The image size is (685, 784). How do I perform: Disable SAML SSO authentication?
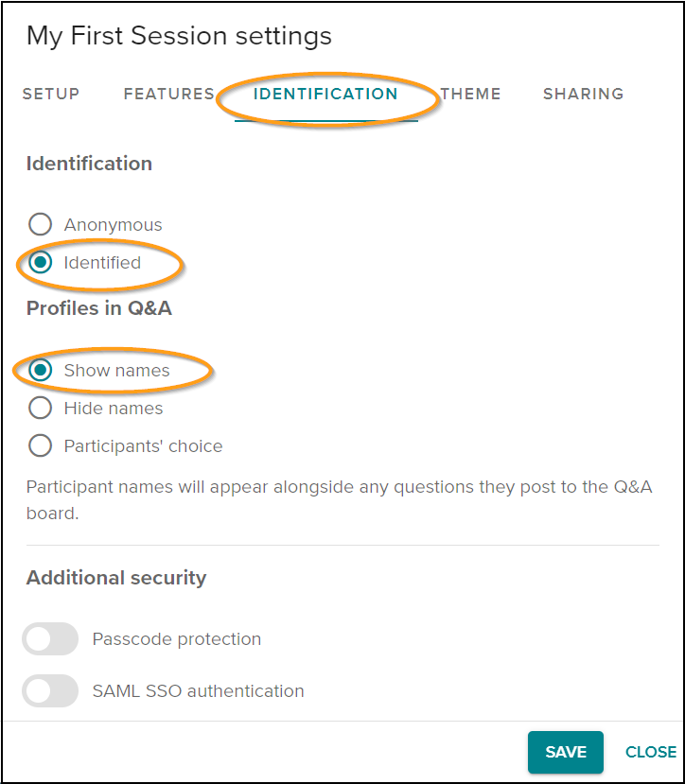(x=49, y=691)
